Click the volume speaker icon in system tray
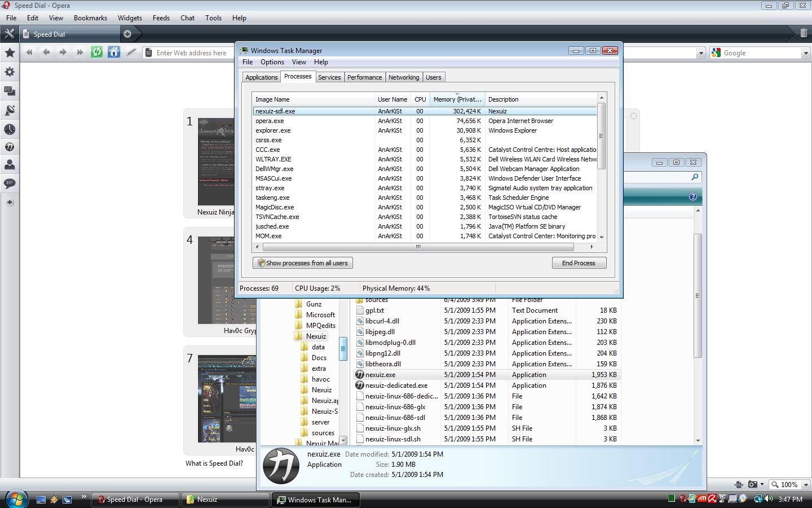 point(769,499)
